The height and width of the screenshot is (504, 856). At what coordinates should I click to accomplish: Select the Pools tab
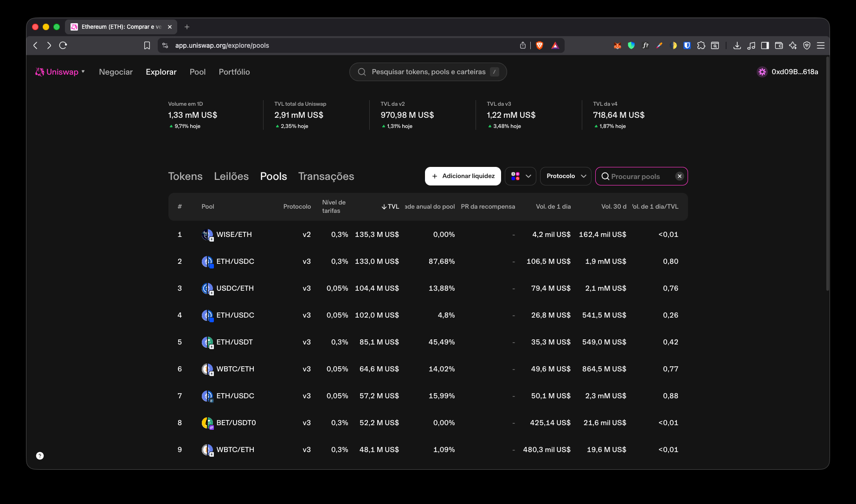pyautogui.click(x=274, y=176)
